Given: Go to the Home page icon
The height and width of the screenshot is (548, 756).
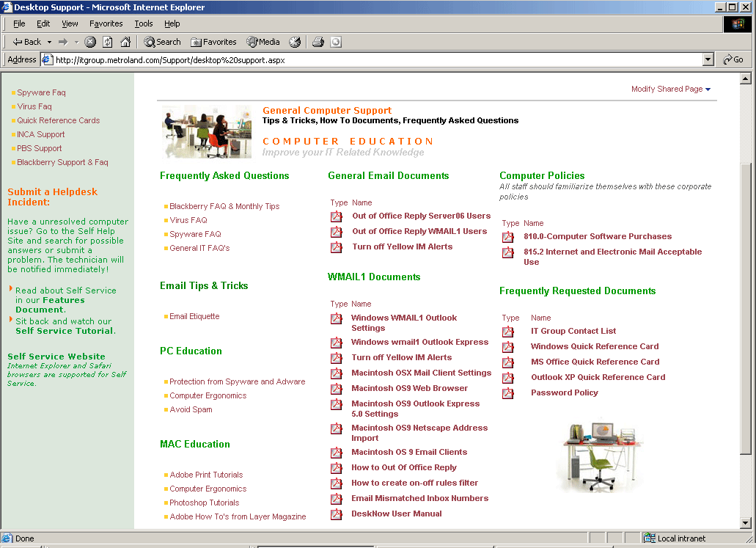Looking at the screenshot, I should click(125, 42).
